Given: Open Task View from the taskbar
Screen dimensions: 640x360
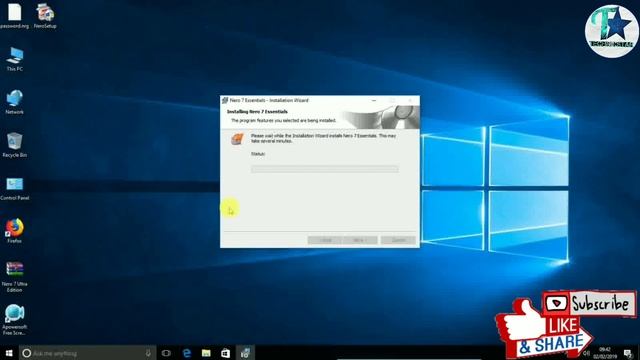Looking at the screenshot, I should (x=166, y=353).
